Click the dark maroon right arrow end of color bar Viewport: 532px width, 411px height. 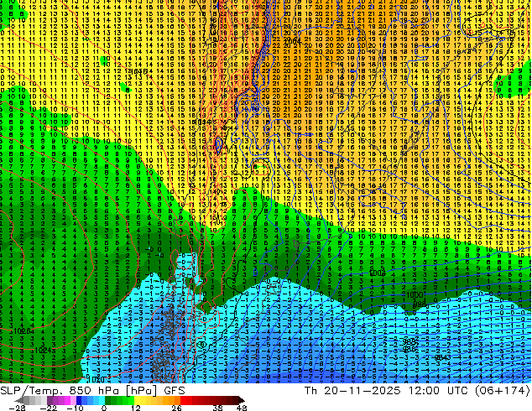(x=241, y=400)
